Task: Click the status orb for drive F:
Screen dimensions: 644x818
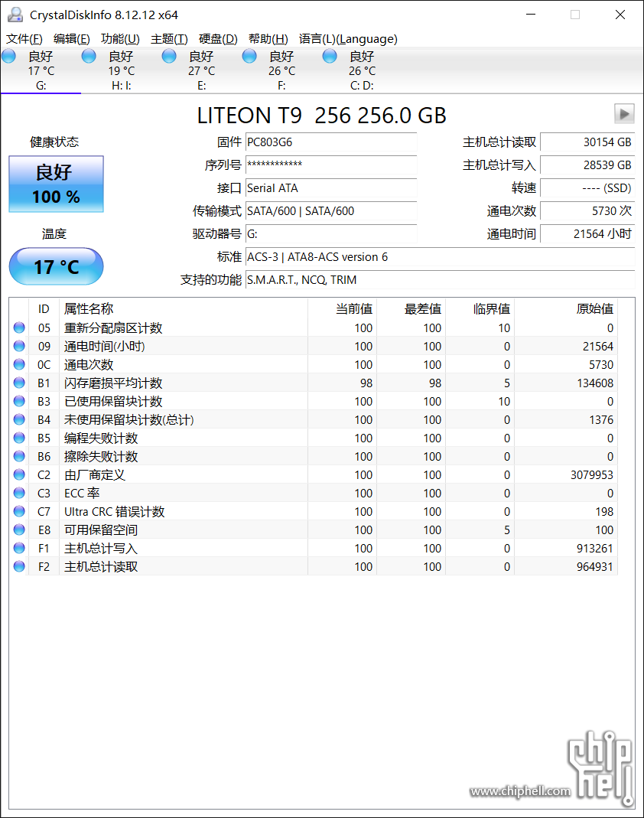Action: [249, 56]
